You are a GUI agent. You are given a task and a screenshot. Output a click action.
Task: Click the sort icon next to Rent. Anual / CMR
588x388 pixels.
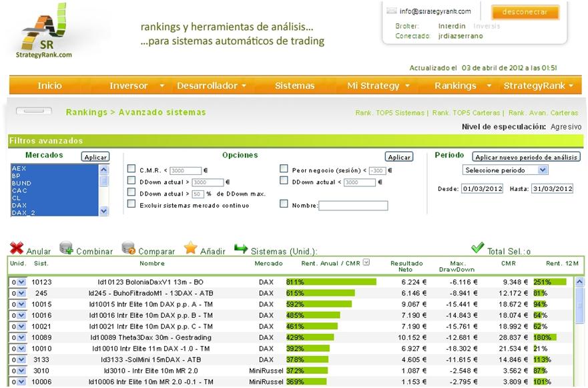(x=366, y=262)
